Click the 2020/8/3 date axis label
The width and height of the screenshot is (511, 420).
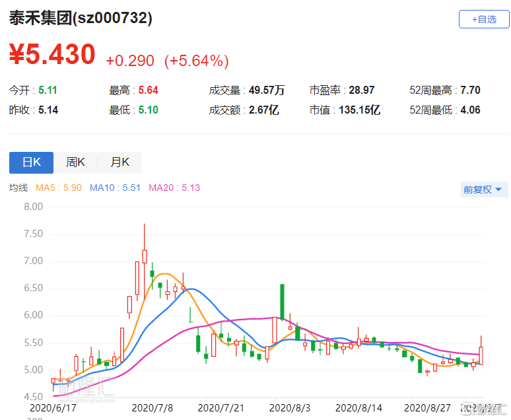click(x=290, y=408)
